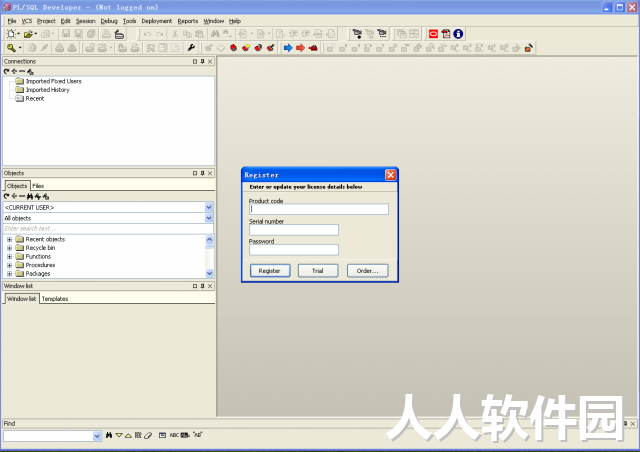Image resolution: width=640 pixels, height=452 pixels.
Task: Click the binoculars search icon in Find bar
Action: coord(109,435)
